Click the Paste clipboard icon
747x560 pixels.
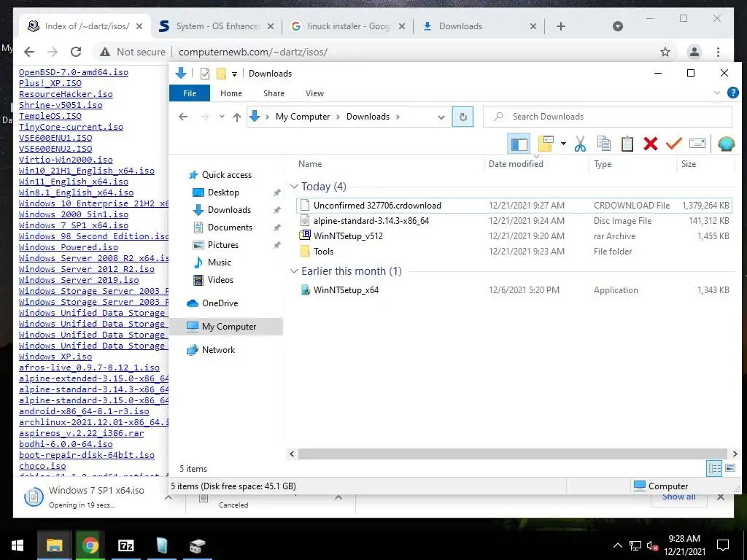(627, 144)
